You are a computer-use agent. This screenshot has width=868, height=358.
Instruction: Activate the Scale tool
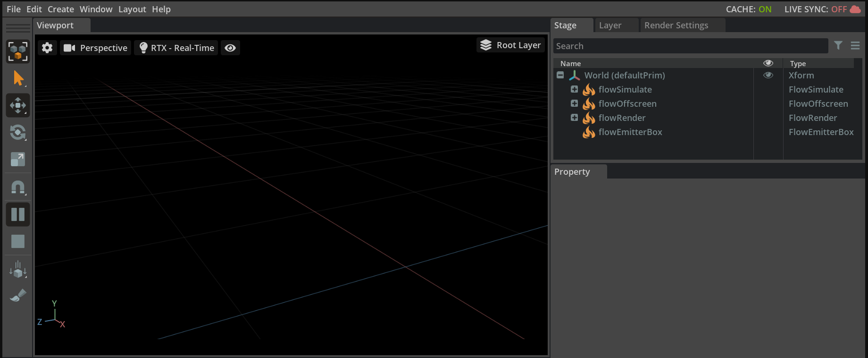pos(18,160)
